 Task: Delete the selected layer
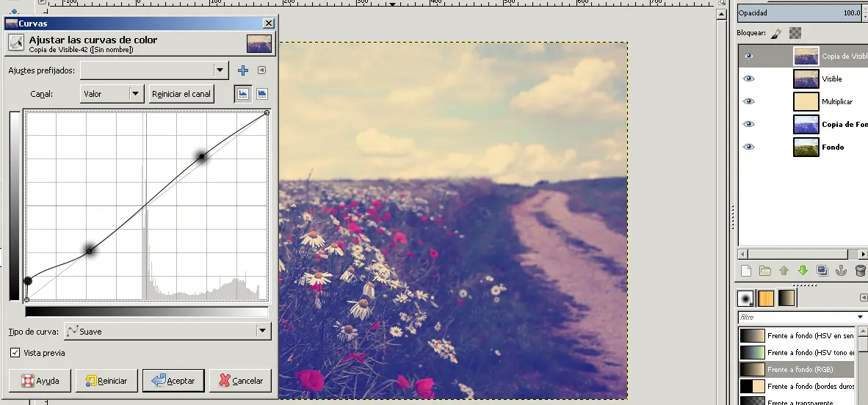[860, 271]
